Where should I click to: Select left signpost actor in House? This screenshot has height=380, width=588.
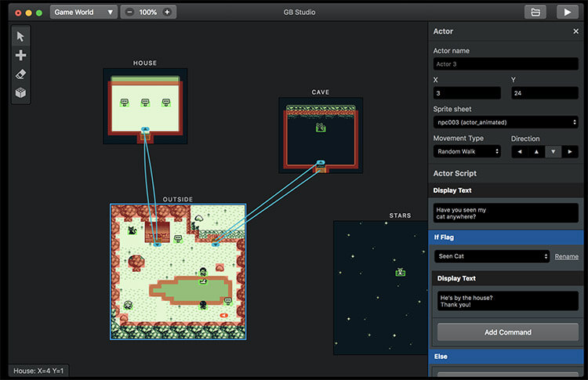[x=125, y=103]
